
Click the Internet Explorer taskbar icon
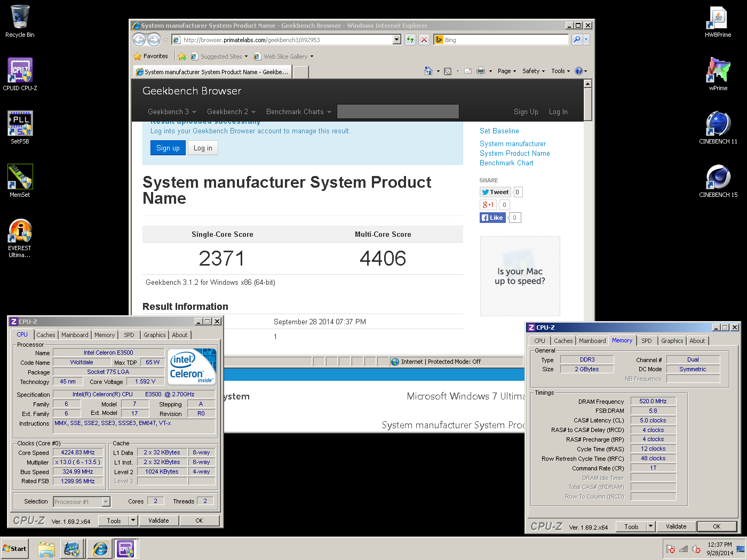tap(100, 549)
